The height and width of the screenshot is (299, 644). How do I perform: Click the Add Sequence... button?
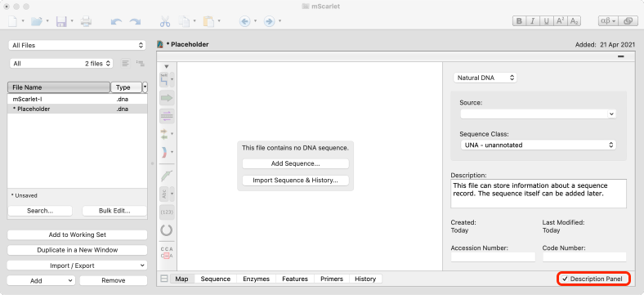click(x=295, y=163)
